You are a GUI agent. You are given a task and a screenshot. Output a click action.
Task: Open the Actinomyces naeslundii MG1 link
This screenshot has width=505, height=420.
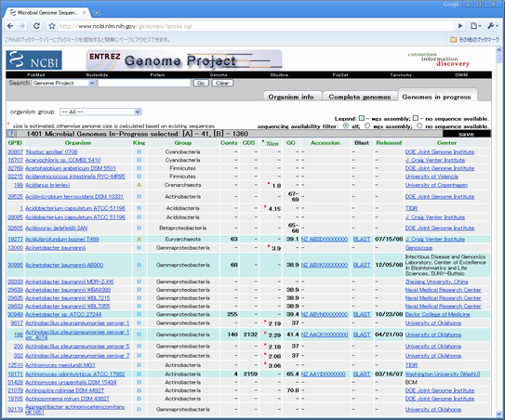coord(60,365)
